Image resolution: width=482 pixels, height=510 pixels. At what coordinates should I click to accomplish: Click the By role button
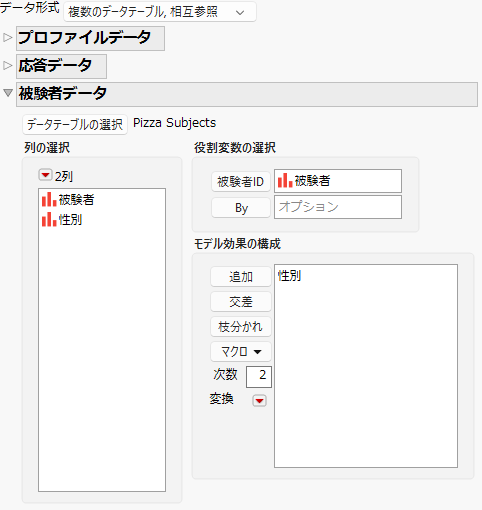(x=241, y=208)
